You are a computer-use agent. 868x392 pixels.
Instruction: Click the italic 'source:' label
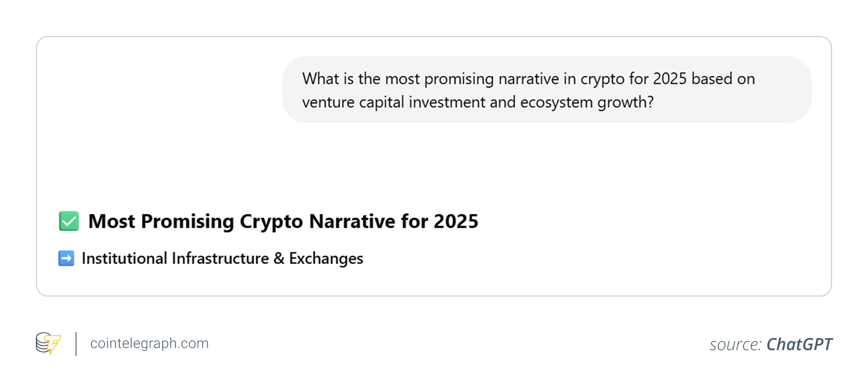[x=735, y=345]
